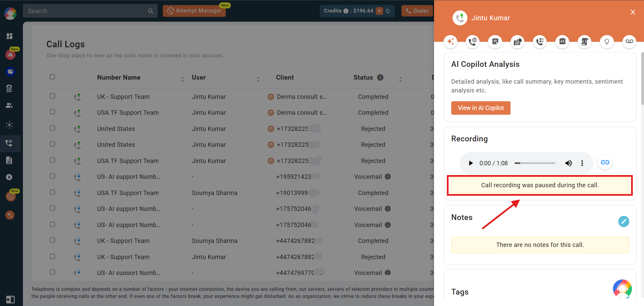The height and width of the screenshot is (306, 644).
Task: Mute the recording volume
Action: point(569,163)
